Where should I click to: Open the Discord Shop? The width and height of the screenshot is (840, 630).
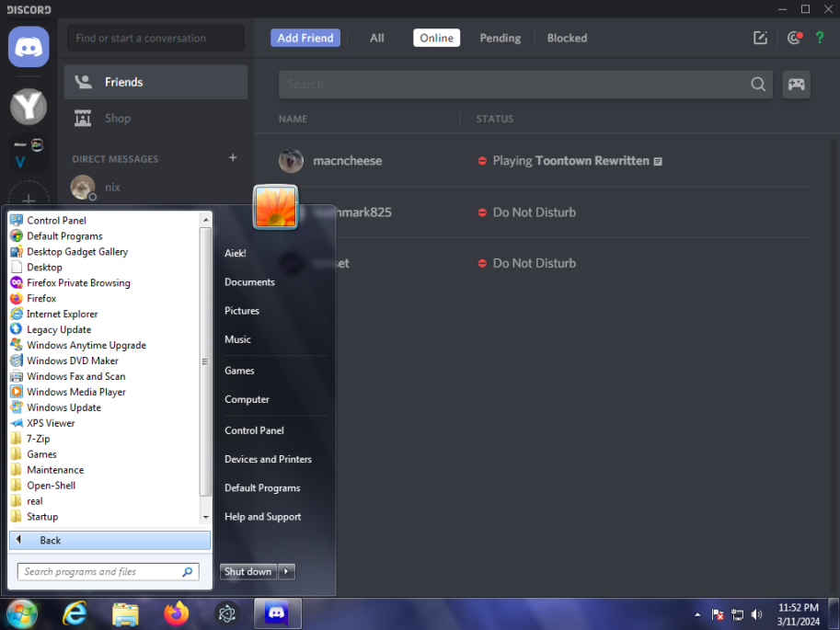(155, 119)
